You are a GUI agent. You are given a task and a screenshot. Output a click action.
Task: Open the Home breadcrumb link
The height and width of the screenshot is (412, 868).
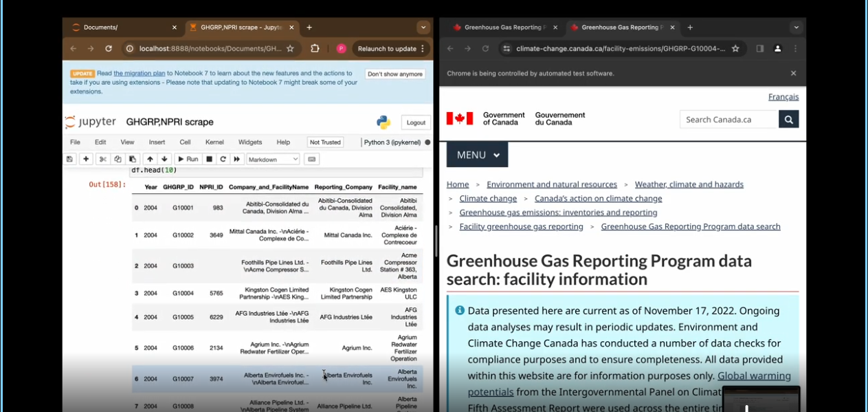[x=458, y=184]
